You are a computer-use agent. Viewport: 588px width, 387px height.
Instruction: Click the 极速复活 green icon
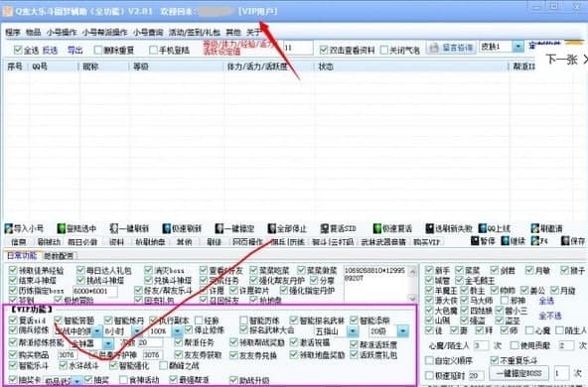click(377, 228)
